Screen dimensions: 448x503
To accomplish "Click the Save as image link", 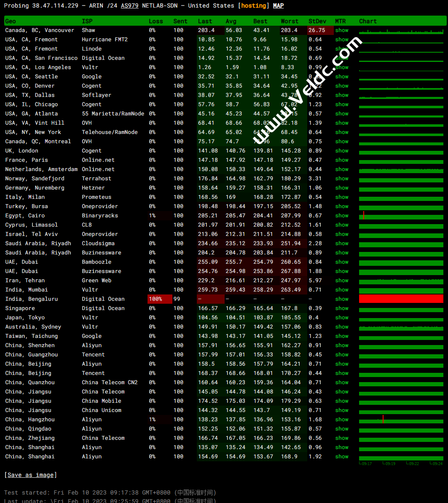I will point(30,475).
